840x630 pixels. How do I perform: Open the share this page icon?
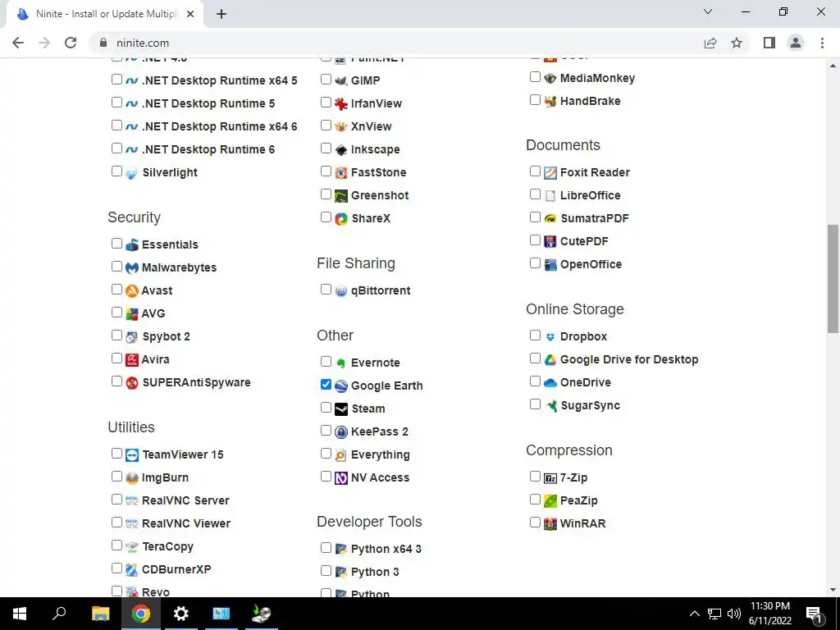point(710,43)
